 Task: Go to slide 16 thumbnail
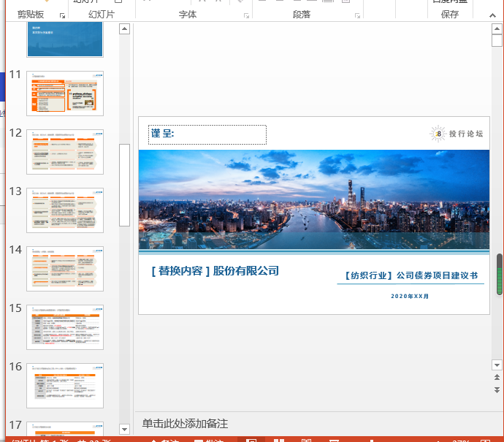[x=65, y=386]
